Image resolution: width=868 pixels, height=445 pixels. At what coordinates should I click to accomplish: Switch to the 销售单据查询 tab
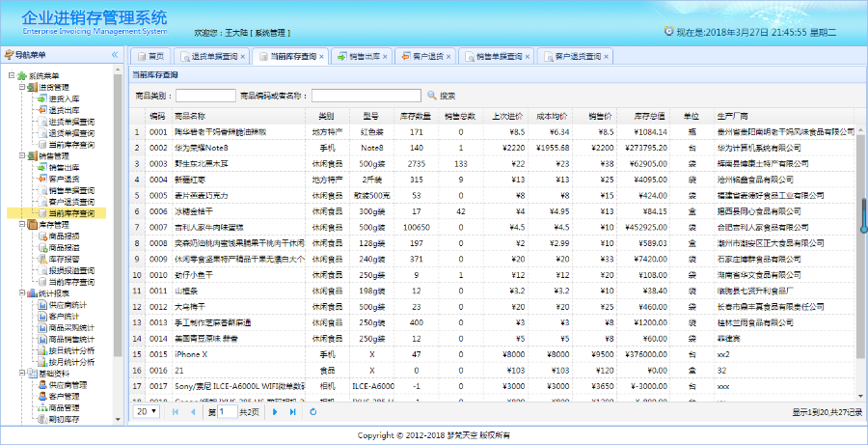(x=494, y=57)
